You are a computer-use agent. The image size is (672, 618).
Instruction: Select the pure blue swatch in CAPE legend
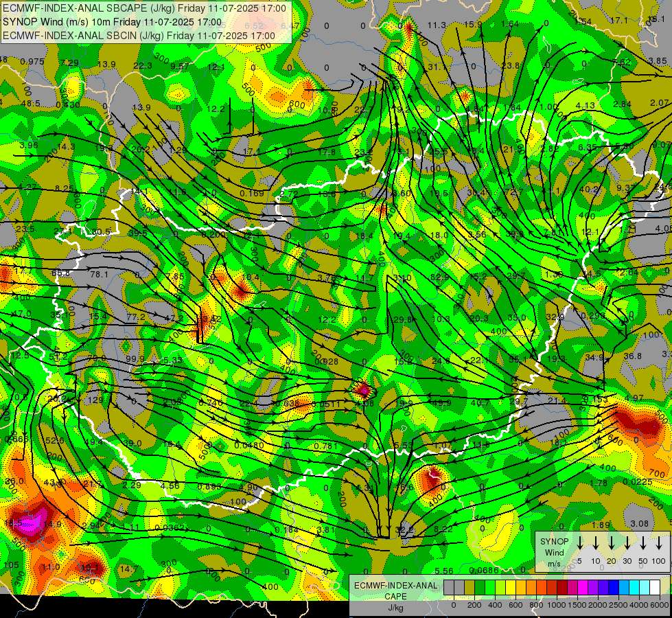tap(613, 588)
